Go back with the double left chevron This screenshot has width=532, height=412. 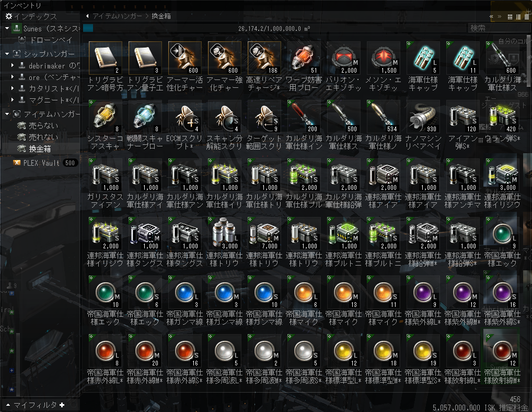(491, 17)
